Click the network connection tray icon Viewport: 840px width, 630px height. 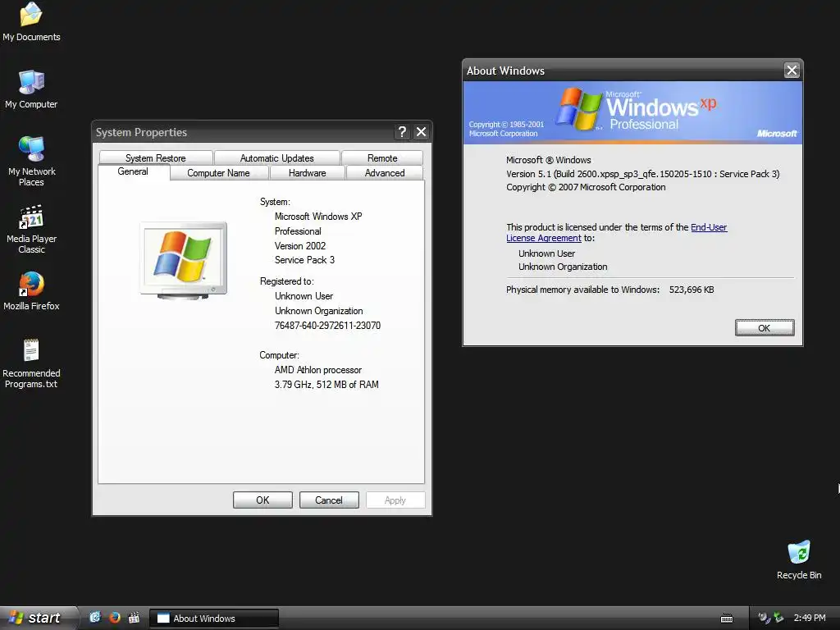tap(778, 618)
